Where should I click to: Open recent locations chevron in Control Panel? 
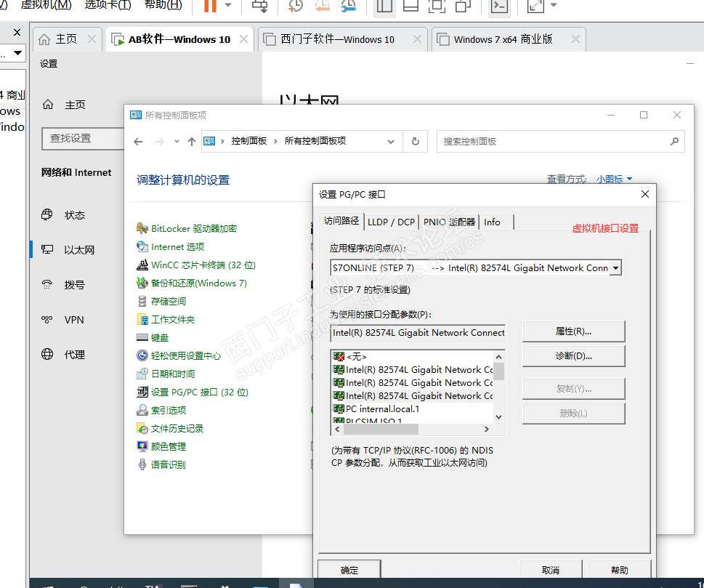pyautogui.click(x=177, y=142)
